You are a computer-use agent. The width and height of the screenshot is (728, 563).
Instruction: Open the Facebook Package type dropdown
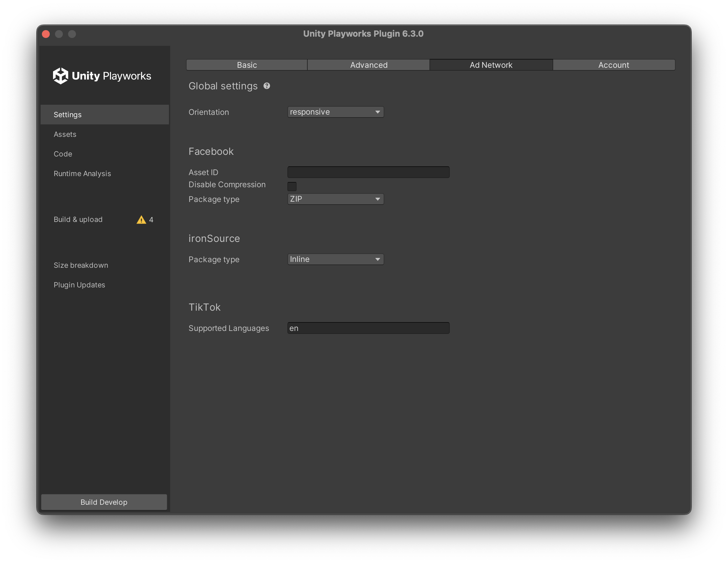335,199
